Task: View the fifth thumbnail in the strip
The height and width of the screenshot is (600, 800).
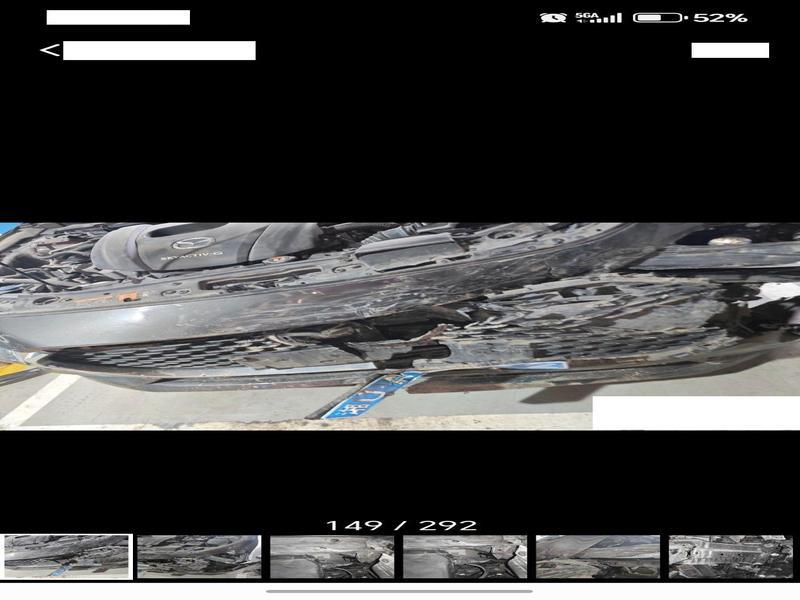Action: (x=598, y=556)
